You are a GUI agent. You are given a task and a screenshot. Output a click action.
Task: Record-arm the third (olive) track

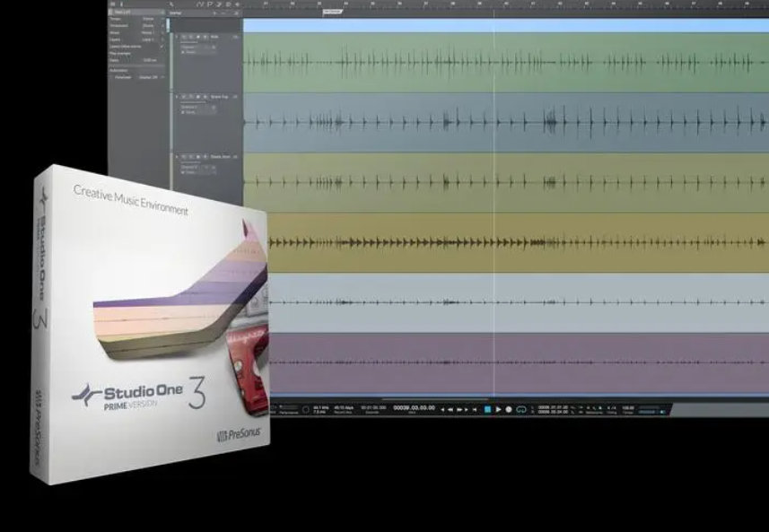click(x=198, y=157)
